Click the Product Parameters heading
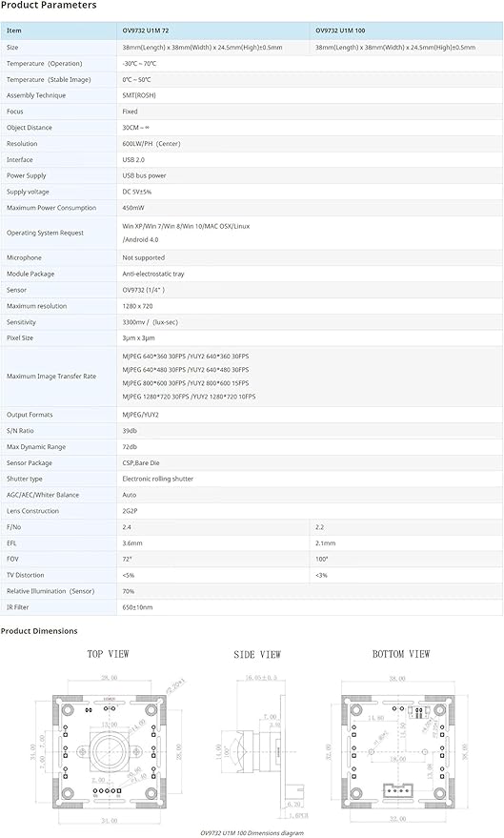504x838 pixels. tap(49, 6)
